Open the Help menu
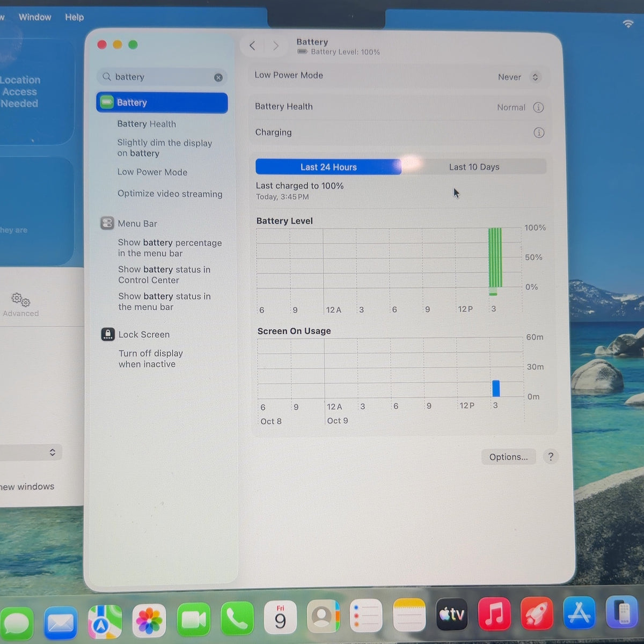Image resolution: width=644 pixels, height=644 pixels. [75, 17]
